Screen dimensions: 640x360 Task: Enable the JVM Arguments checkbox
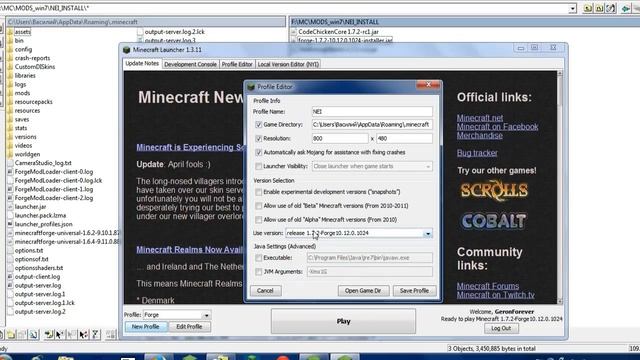pos(258,272)
